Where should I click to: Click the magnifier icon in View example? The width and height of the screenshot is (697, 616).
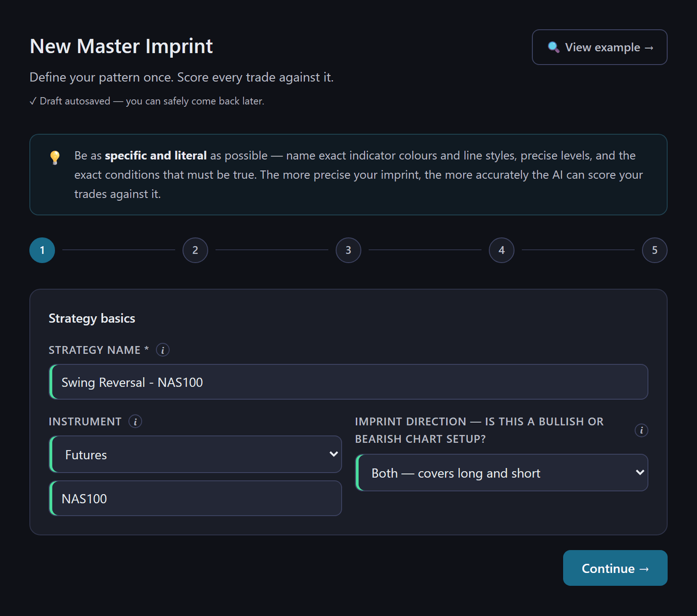[x=553, y=47]
